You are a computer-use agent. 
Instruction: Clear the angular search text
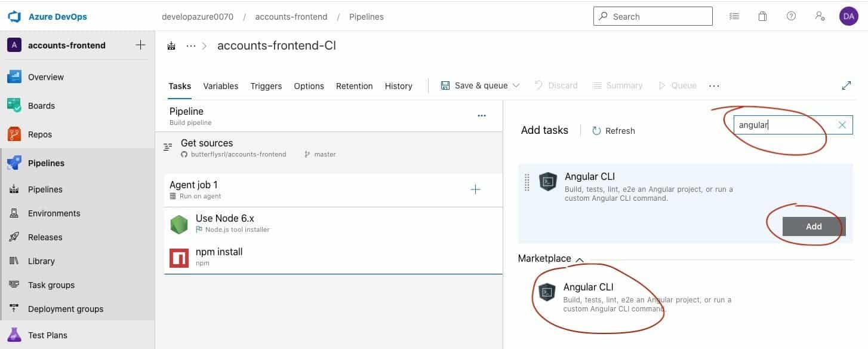pos(842,125)
